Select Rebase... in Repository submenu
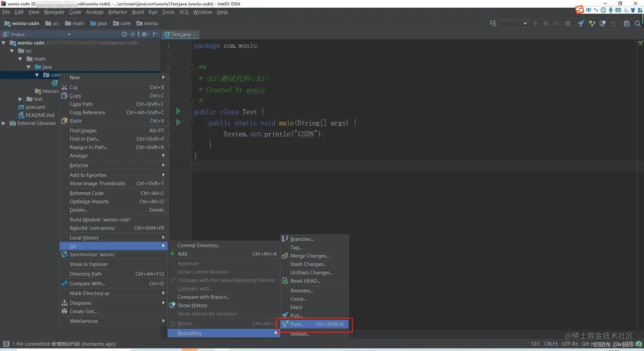Image resolution: width=644 pixels, height=351 pixels. click(314, 334)
